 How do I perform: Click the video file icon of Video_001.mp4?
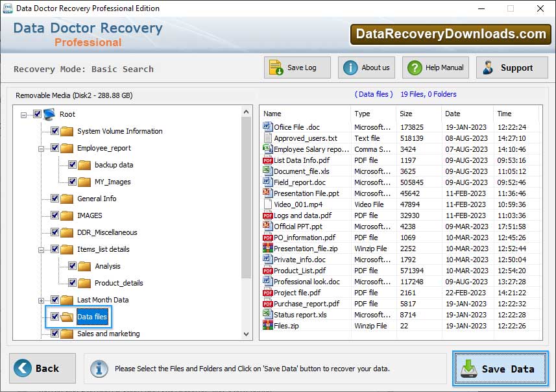coord(268,204)
